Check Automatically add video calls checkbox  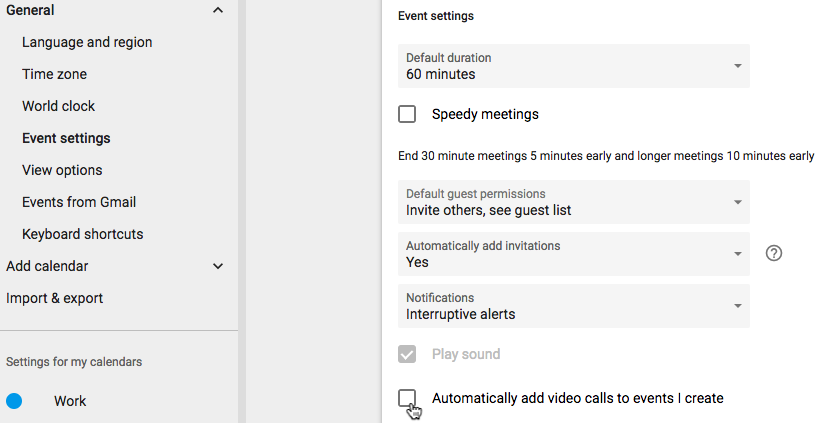[407, 398]
